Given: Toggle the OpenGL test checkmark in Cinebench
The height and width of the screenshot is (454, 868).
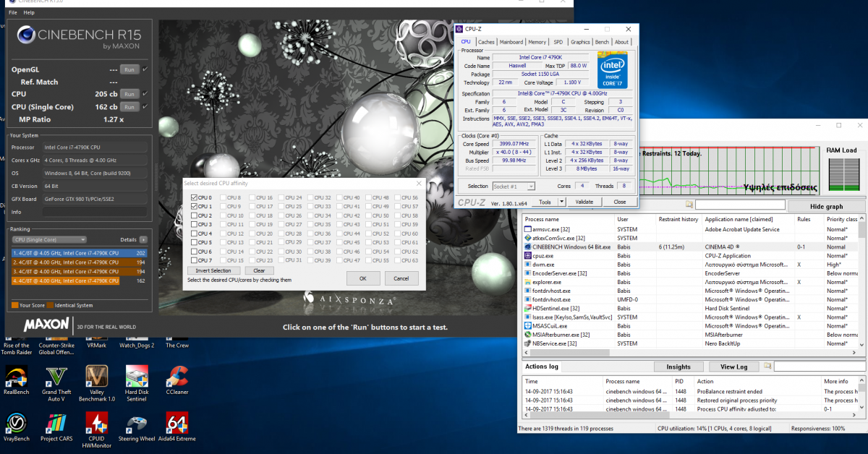Looking at the screenshot, I should point(145,69).
